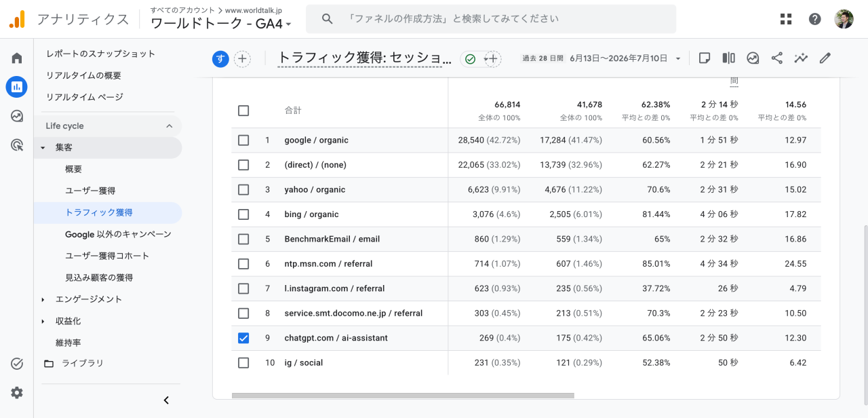
Task: Check service.smt.docomo.ne.jp / referral row
Action: click(x=243, y=313)
